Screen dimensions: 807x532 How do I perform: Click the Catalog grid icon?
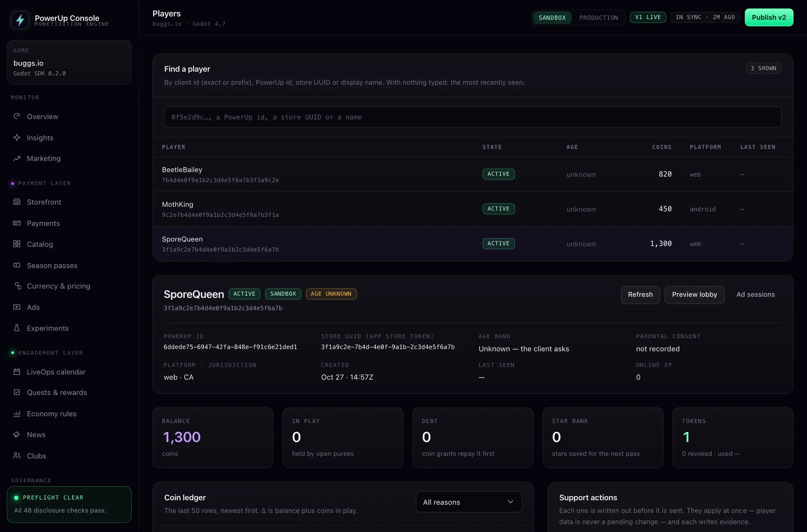tap(17, 244)
